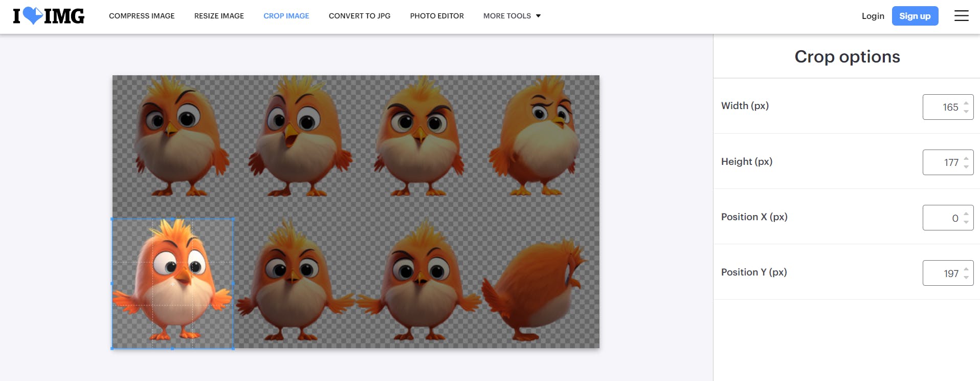Decrease Height value with down arrow

point(966,166)
